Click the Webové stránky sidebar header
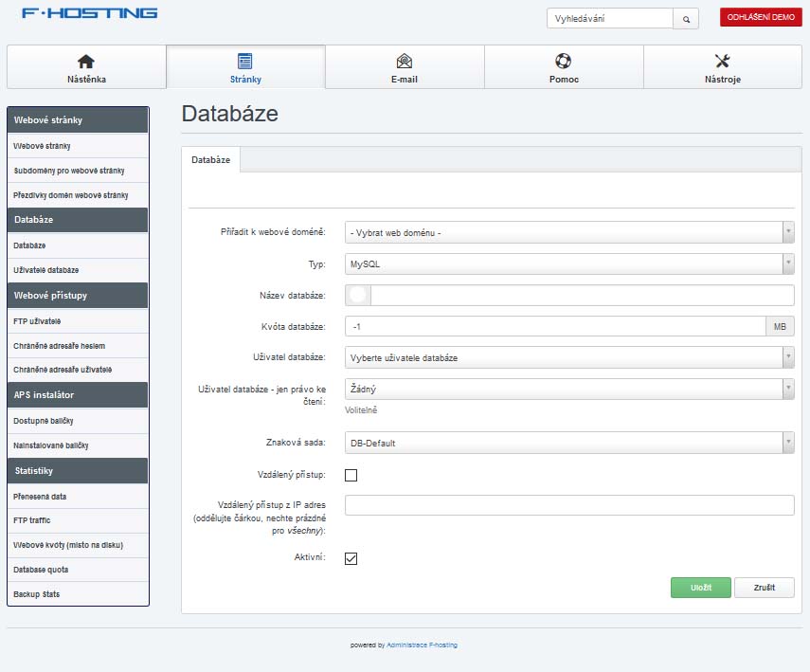Screen dimensions: 810x672 click(x=78, y=120)
